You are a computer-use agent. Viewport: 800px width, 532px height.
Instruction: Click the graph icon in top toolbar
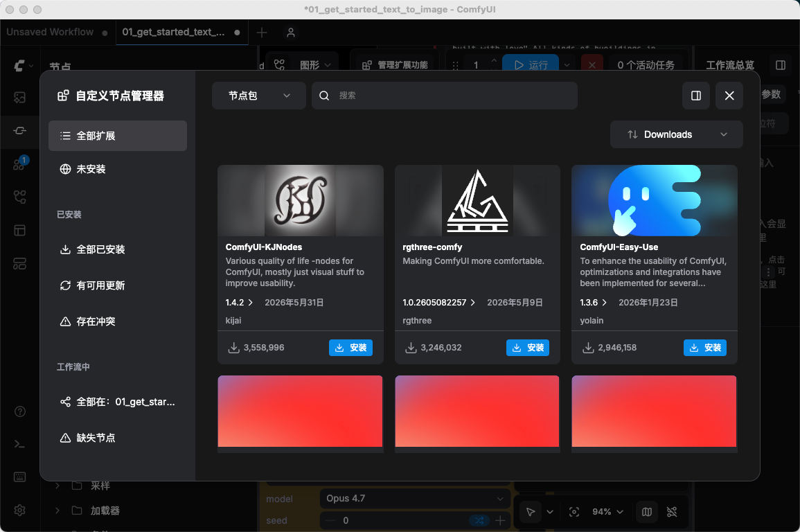click(279, 65)
